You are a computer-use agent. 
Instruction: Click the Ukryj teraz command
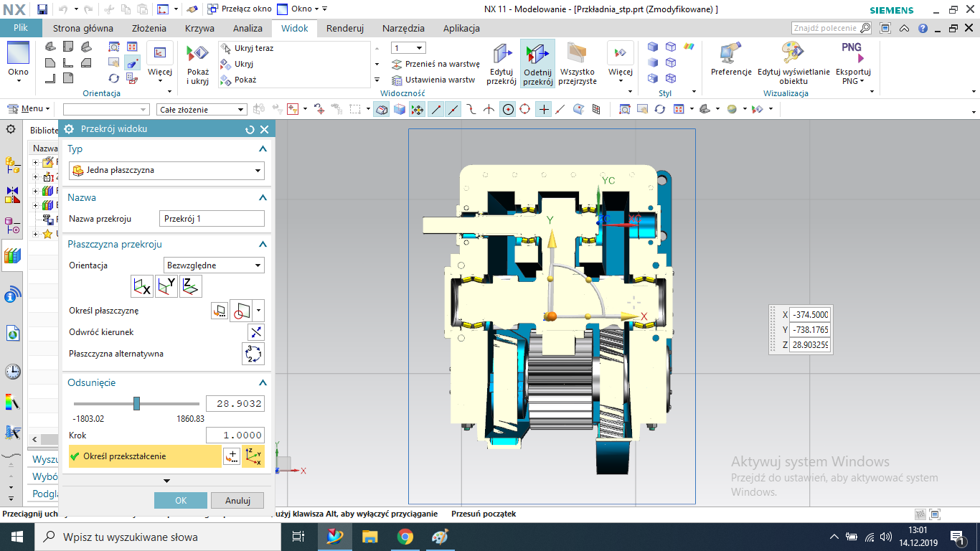pos(247,48)
